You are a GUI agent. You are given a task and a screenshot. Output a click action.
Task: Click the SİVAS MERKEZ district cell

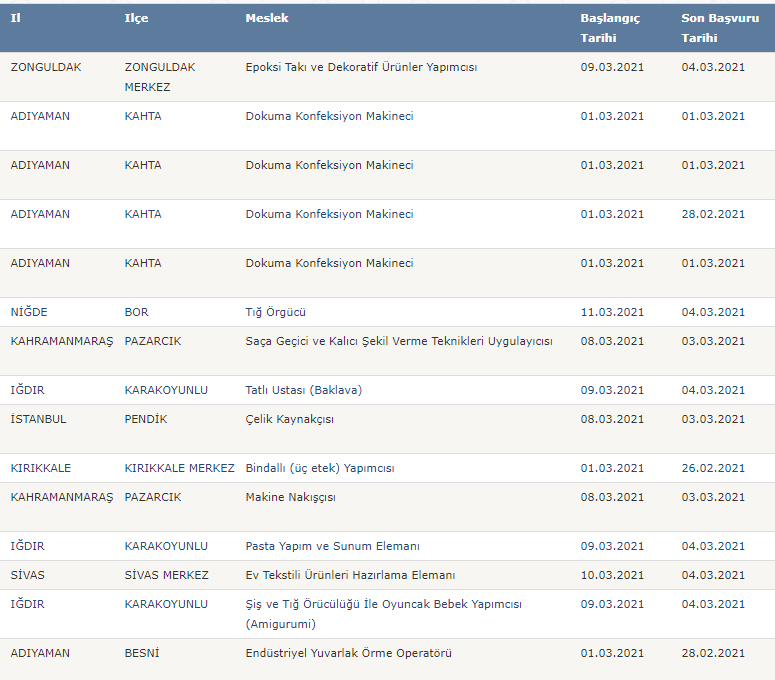166,576
